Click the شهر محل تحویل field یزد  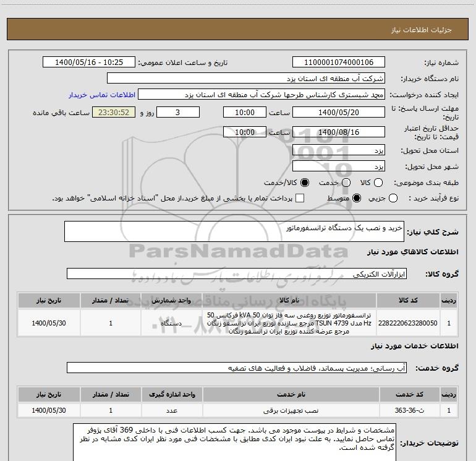click(x=339, y=166)
